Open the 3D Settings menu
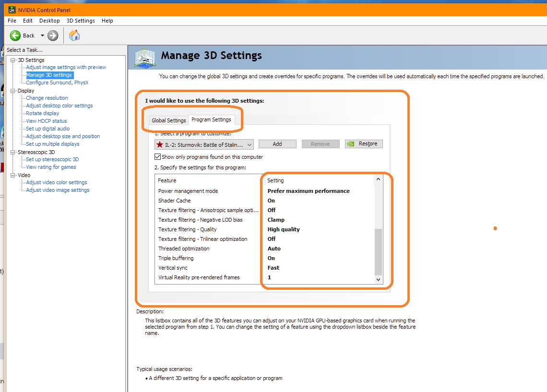Image resolution: width=547 pixels, height=392 pixels. click(x=81, y=21)
